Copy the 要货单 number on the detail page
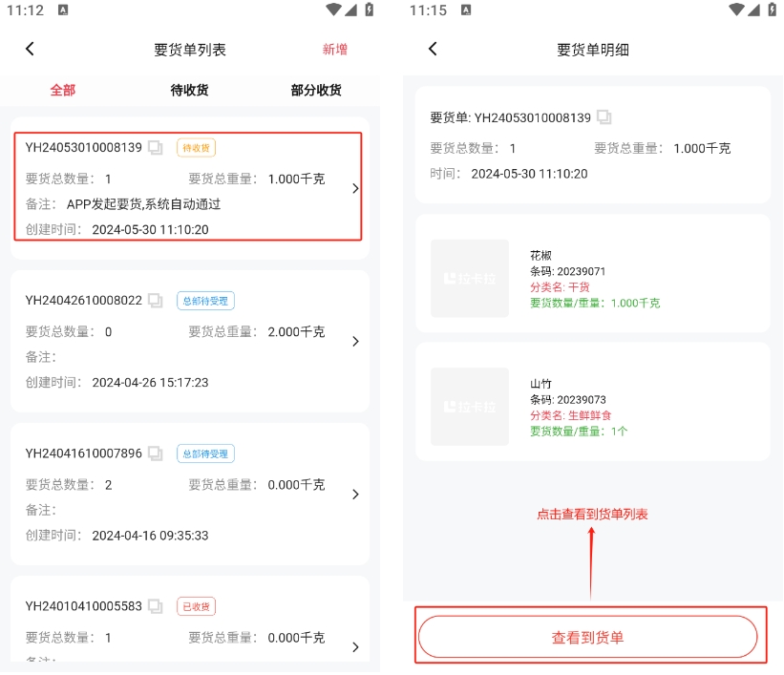 [x=604, y=117]
